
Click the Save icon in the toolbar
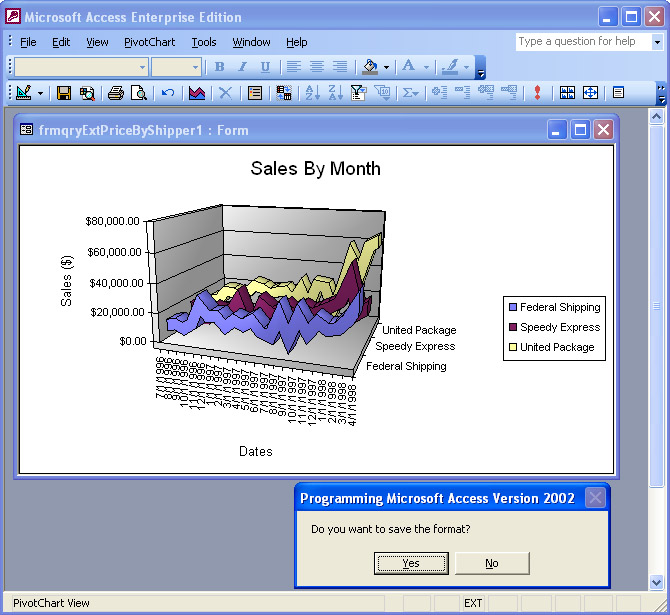(64, 93)
